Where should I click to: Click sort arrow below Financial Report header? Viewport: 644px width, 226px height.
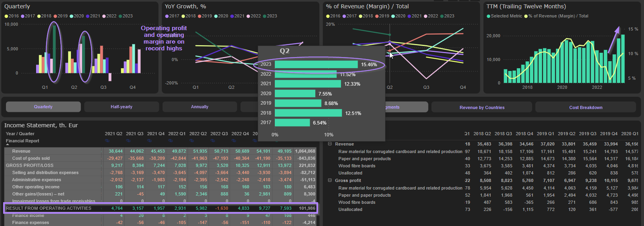coord(8,145)
